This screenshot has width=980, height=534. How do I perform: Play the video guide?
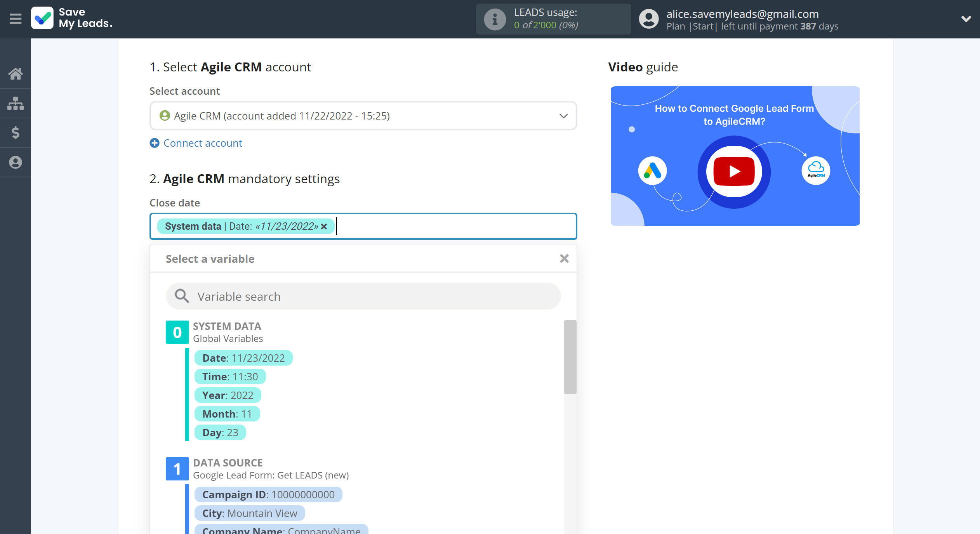pyautogui.click(x=734, y=172)
